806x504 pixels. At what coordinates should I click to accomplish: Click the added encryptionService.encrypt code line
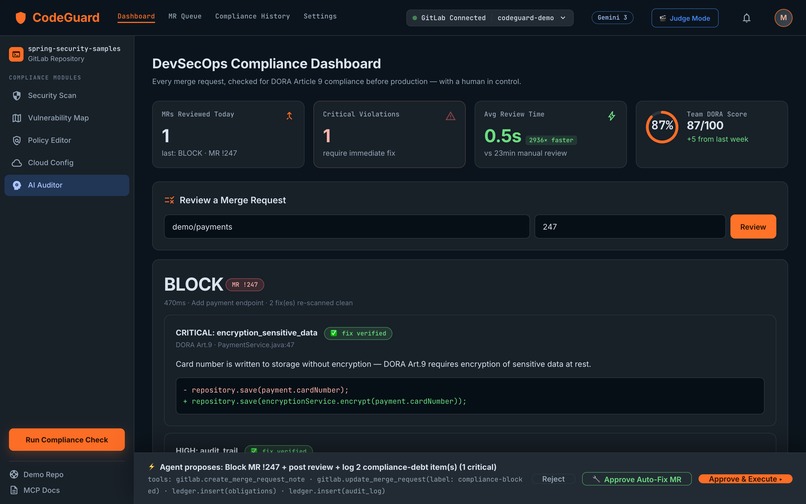pos(324,401)
